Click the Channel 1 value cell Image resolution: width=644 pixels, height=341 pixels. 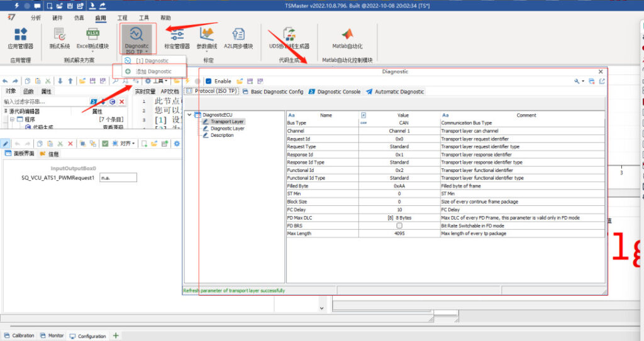[399, 131]
